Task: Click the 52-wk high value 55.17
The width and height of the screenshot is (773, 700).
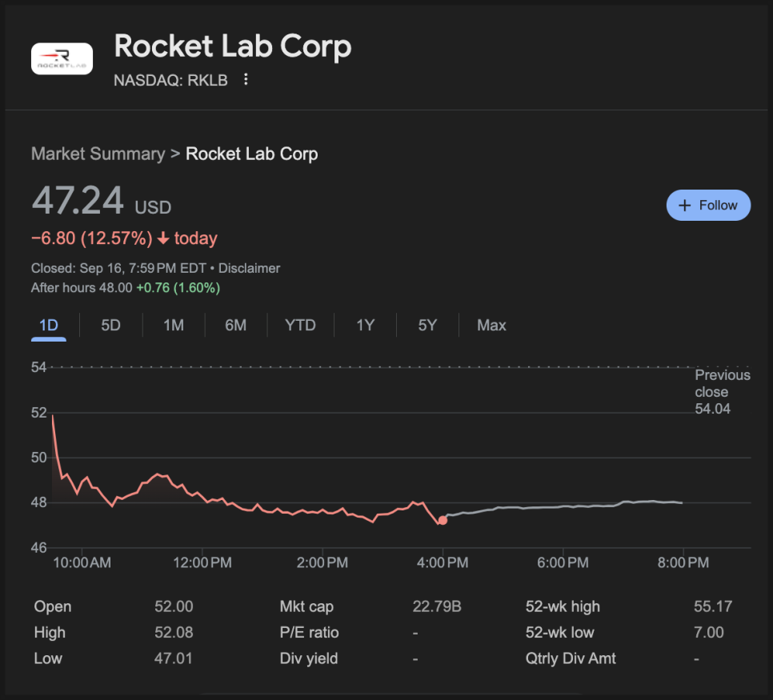Action: click(x=713, y=606)
